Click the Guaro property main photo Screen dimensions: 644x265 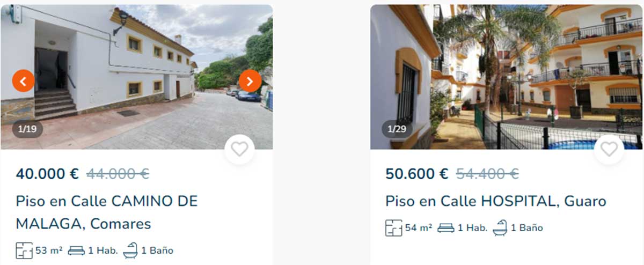[506, 77]
